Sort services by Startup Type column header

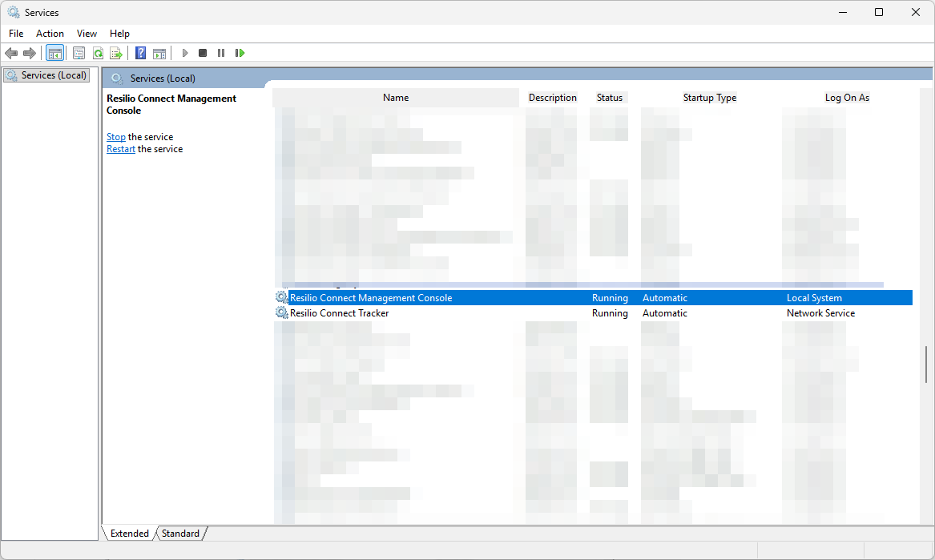(709, 98)
